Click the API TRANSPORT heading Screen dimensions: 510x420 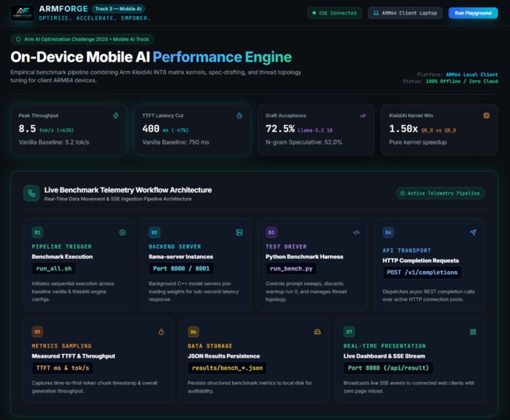click(407, 251)
